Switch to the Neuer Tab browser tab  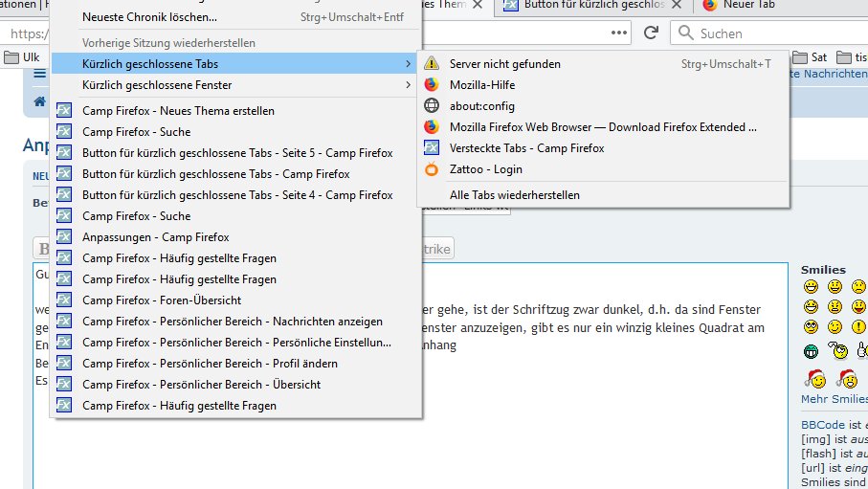781,6
